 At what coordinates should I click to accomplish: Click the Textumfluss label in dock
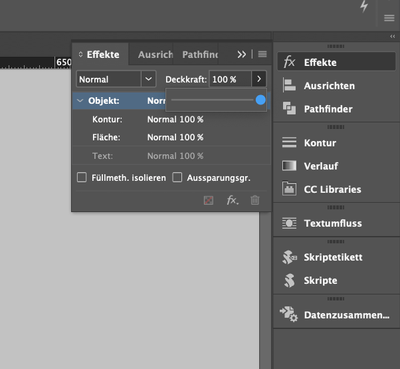(x=333, y=223)
